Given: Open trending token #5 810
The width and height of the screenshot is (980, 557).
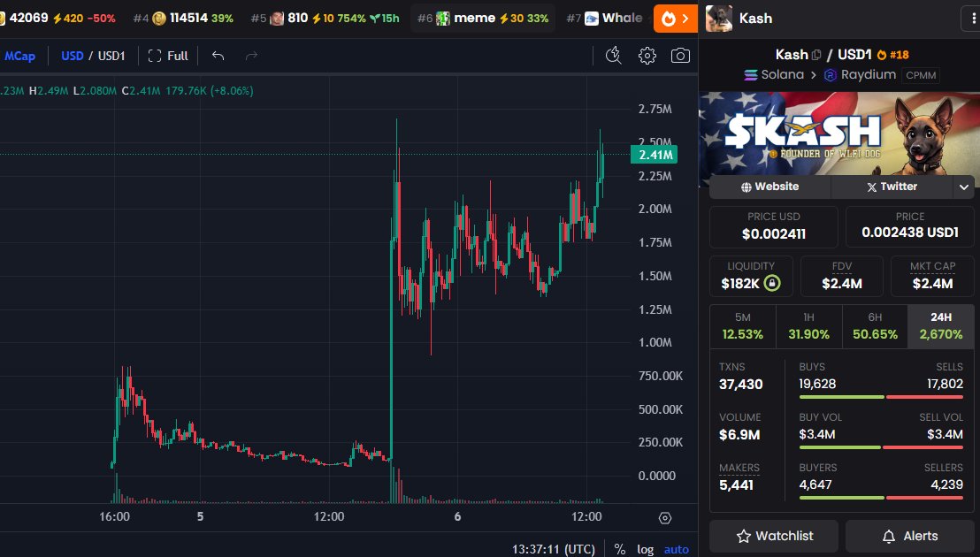Looking at the screenshot, I should click(x=325, y=18).
